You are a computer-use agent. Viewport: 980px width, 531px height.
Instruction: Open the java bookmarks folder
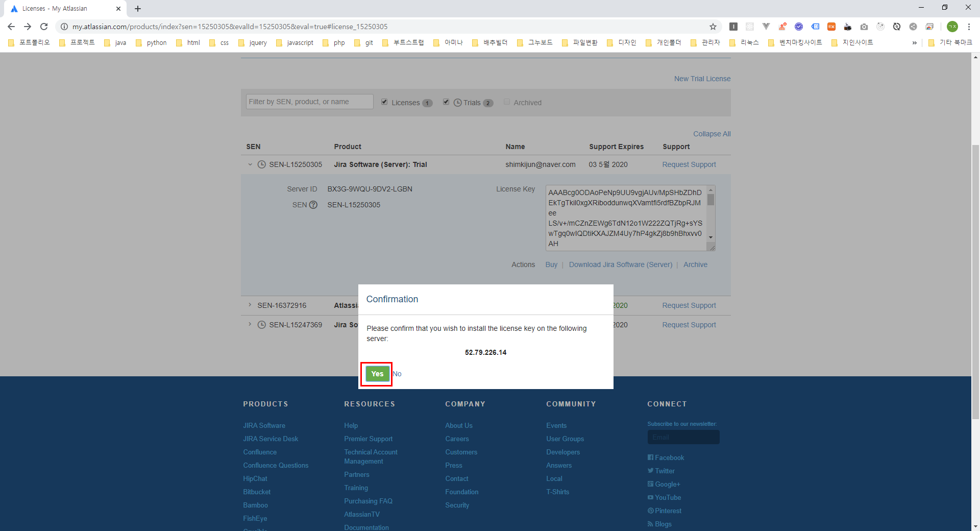[115, 43]
